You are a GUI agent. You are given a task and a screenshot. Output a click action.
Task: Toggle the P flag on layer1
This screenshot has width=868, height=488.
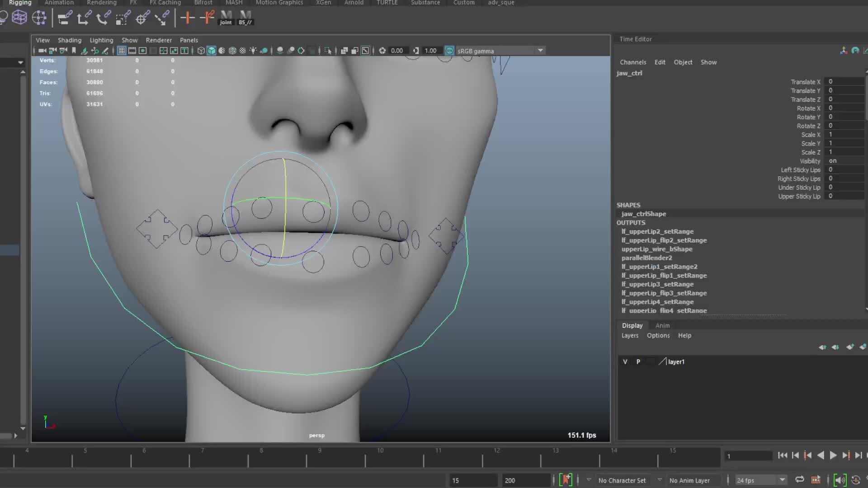[638, 361]
